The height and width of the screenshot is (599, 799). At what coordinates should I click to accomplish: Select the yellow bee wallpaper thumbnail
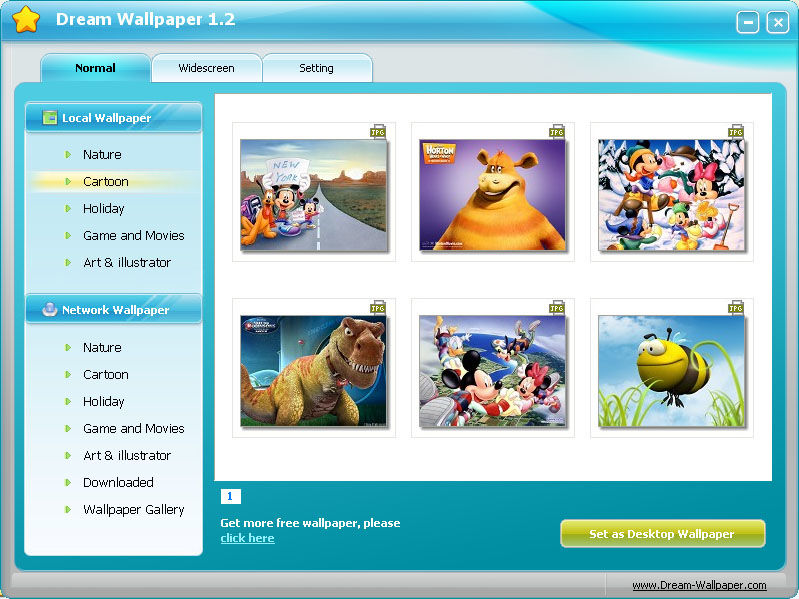point(671,371)
